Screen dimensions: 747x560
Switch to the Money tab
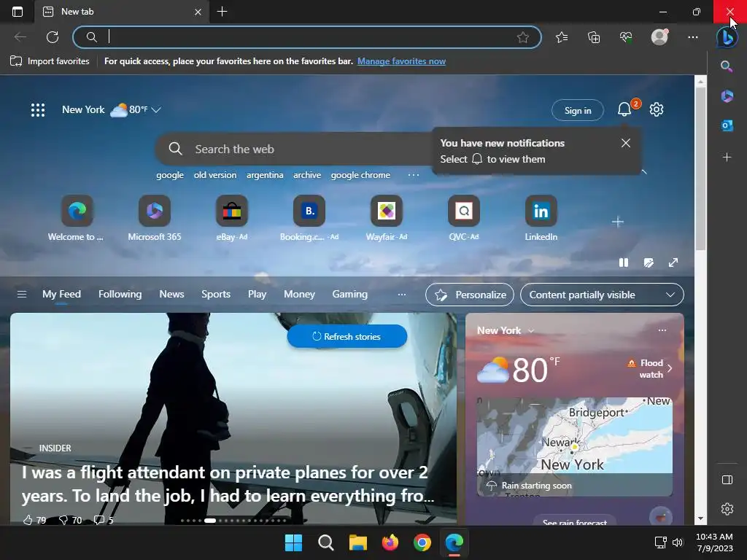click(x=299, y=295)
